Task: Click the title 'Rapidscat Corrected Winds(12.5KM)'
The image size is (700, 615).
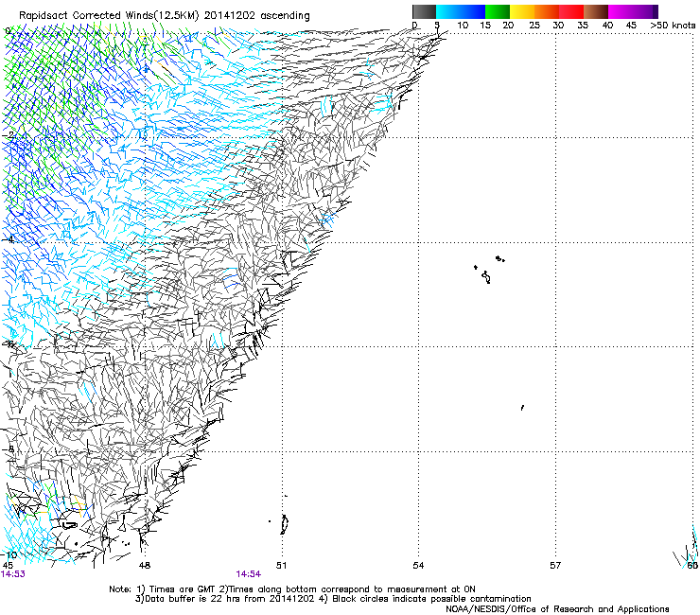Action: tap(109, 16)
